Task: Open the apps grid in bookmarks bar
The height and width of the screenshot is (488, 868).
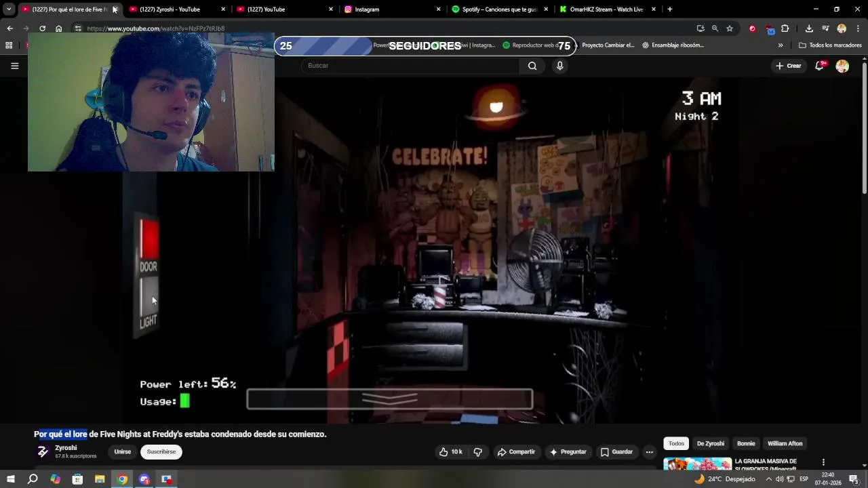Action: tap(9, 45)
